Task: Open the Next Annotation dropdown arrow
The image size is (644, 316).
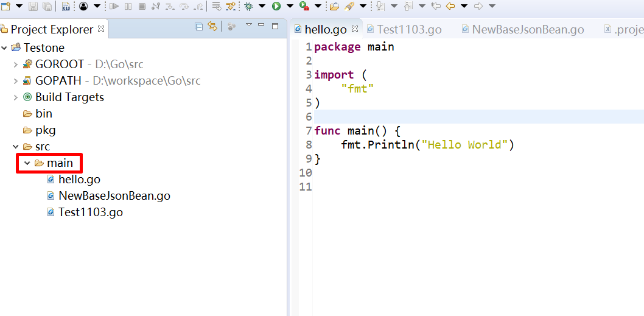Action: (393, 6)
